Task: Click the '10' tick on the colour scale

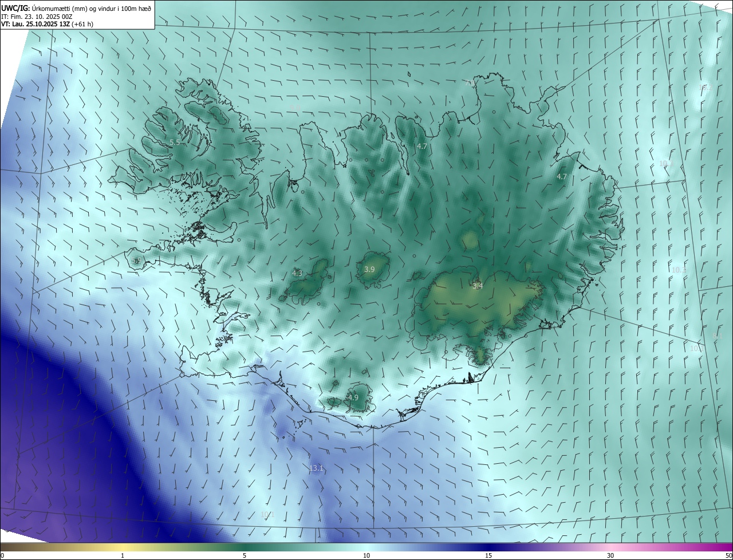Action: (366, 555)
